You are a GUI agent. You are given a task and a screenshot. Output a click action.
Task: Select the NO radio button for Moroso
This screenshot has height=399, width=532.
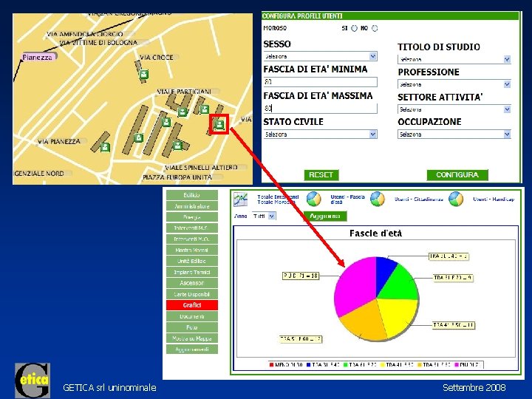pos(375,28)
